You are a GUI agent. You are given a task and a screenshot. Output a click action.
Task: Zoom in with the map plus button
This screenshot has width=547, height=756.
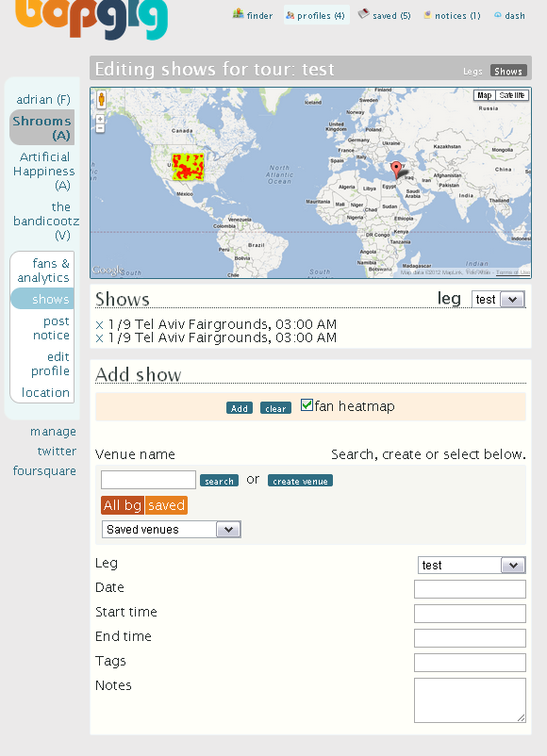click(x=100, y=119)
